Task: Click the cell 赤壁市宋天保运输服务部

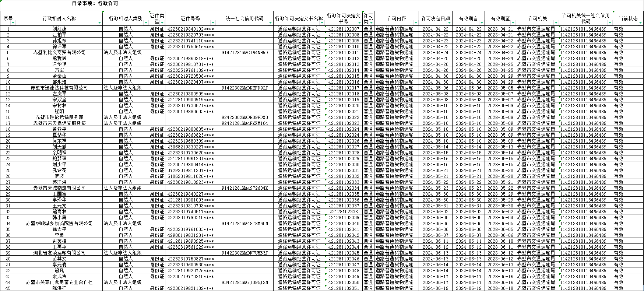Action: [x=59, y=123]
